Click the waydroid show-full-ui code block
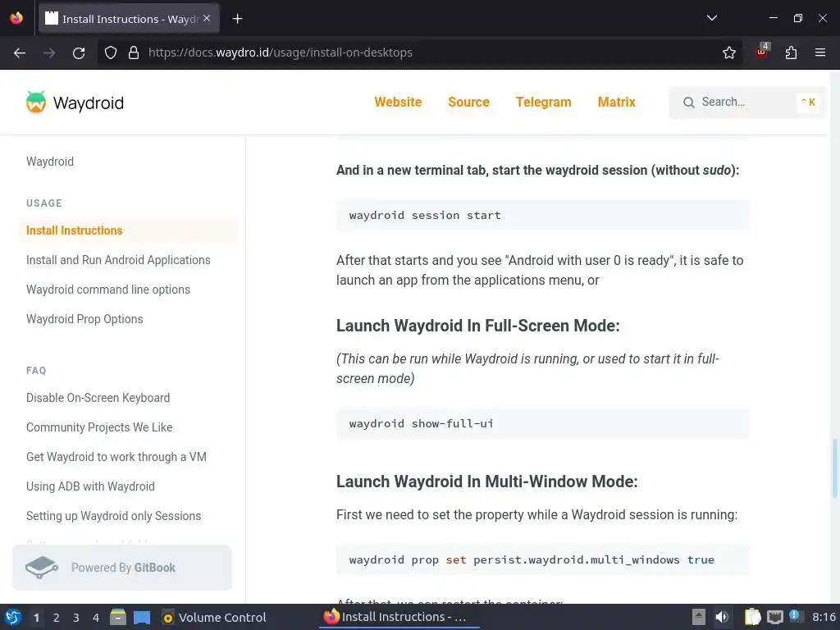840x630 pixels. (x=543, y=424)
